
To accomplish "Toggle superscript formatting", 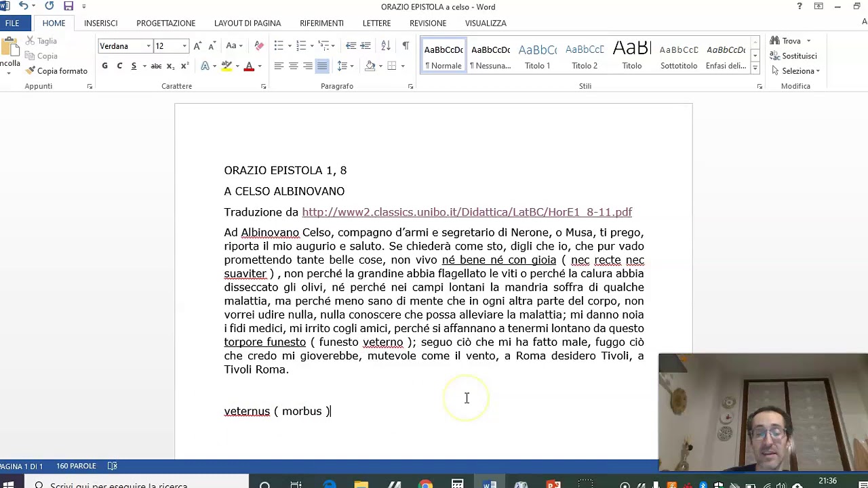I will coord(184,66).
